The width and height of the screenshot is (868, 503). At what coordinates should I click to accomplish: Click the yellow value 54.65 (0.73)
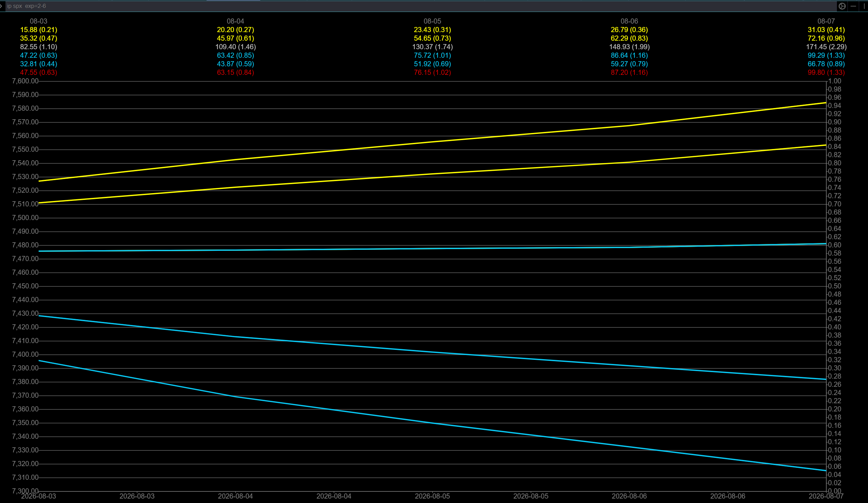(x=433, y=38)
